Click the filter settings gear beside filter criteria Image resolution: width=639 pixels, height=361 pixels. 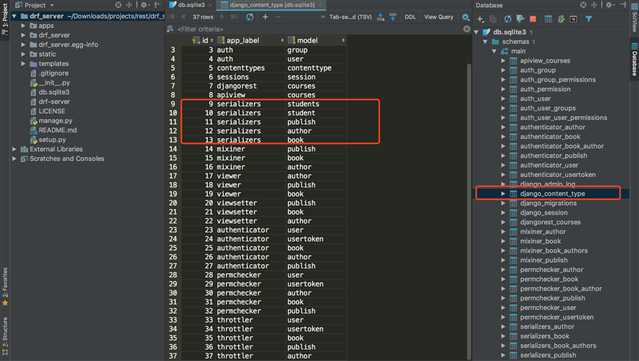point(467,29)
